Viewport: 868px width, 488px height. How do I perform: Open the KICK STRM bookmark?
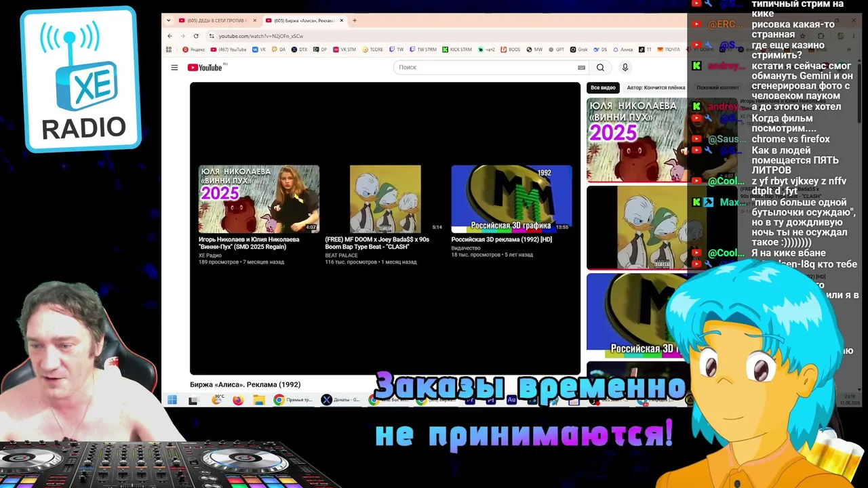457,49
